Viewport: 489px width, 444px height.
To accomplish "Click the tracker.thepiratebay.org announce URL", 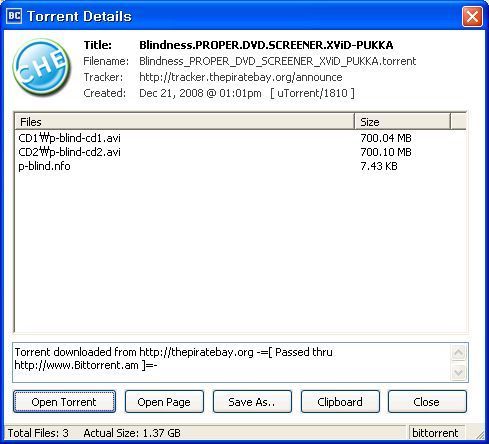I will [x=241, y=77].
